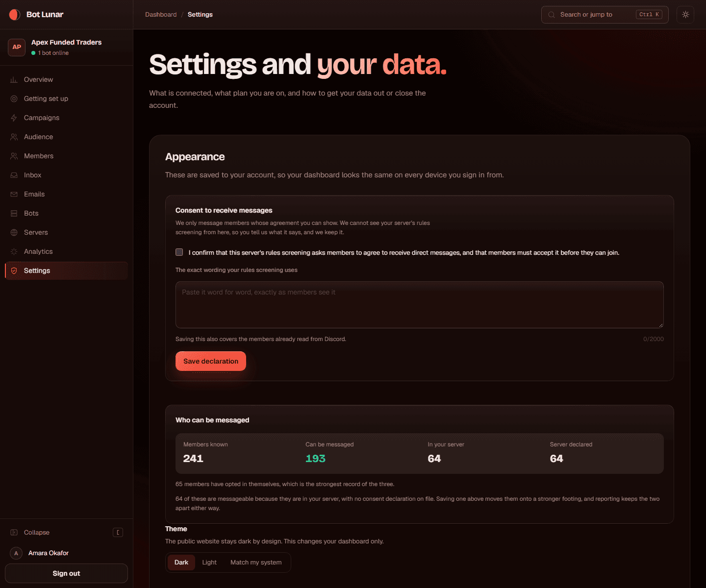Click the Search or jump to field
Image resolution: width=706 pixels, height=588 pixels.
[605, 15]
